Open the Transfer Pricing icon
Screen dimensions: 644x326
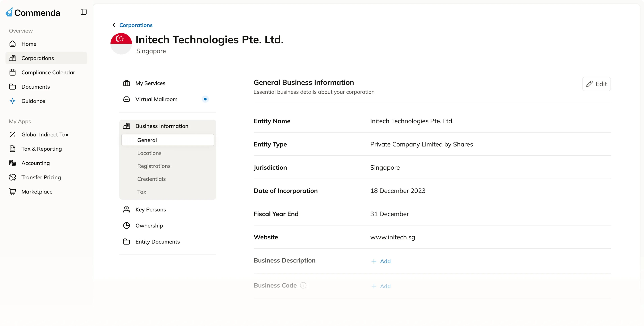tap(13, 177)
